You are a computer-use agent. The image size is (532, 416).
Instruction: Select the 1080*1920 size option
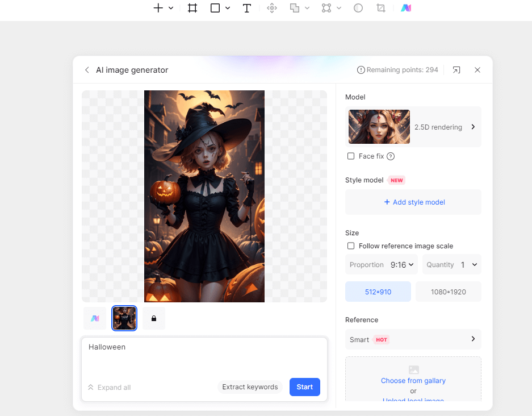(448, 292)
